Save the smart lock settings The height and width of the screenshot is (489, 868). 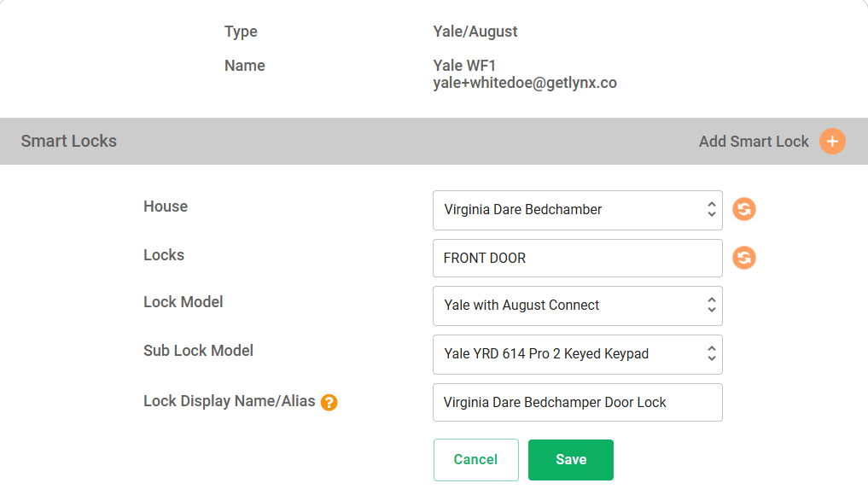tap(571, 460)
